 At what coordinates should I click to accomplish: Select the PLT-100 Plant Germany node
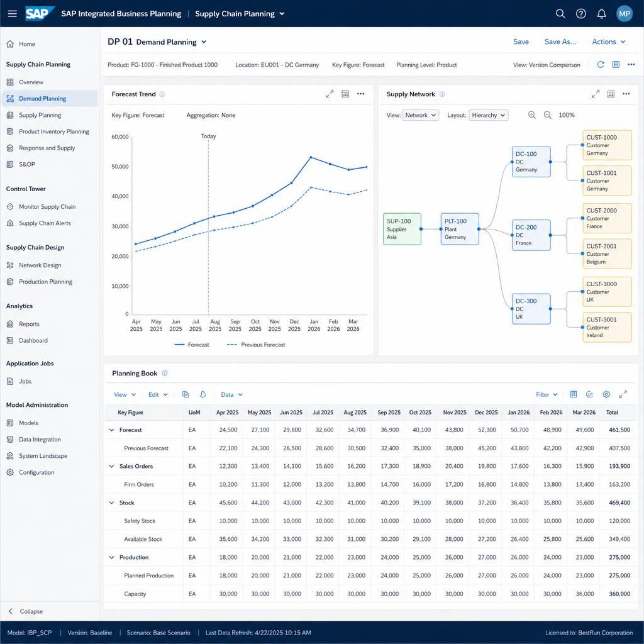460,229
